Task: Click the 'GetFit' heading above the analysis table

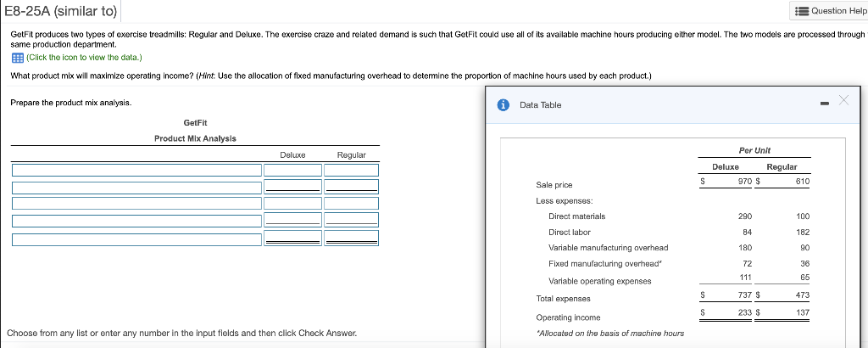Action: coord(195,122)
